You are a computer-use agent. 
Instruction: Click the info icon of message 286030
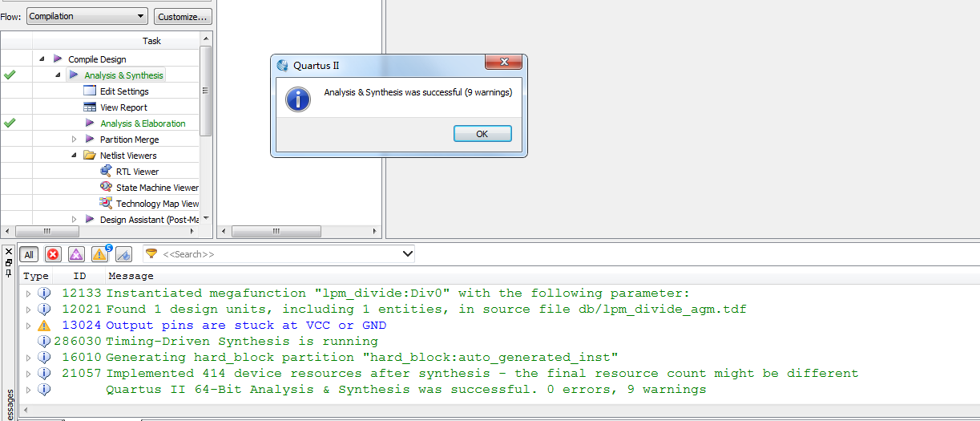click(44, 342)
